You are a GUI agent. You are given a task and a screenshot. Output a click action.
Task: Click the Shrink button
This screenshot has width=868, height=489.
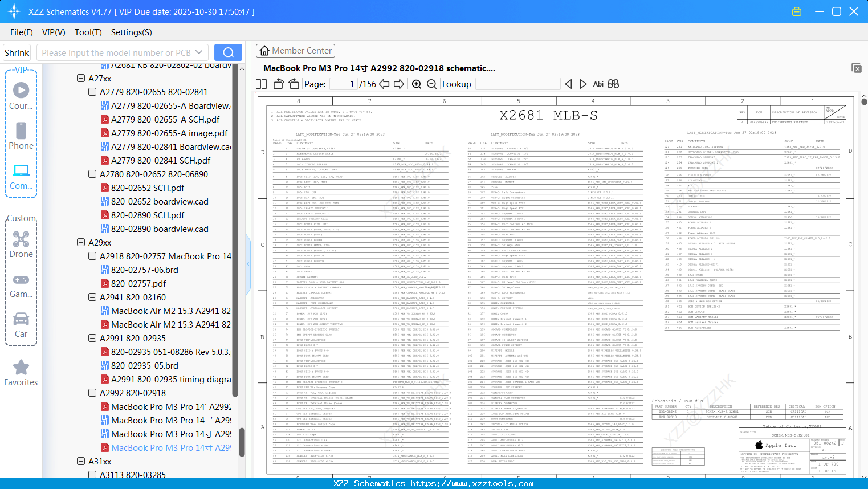[17, 52]
